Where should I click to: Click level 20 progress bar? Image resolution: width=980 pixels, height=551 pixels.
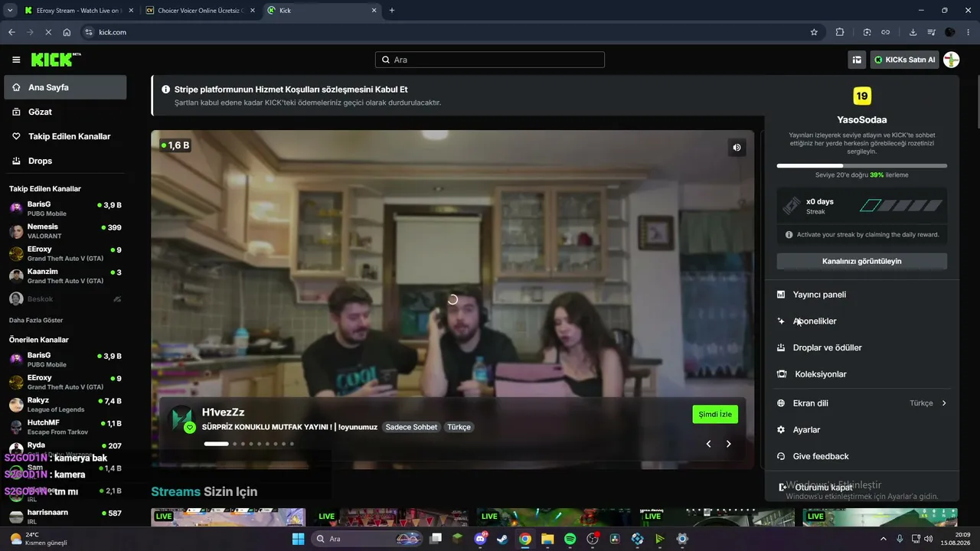click(862, 165)
